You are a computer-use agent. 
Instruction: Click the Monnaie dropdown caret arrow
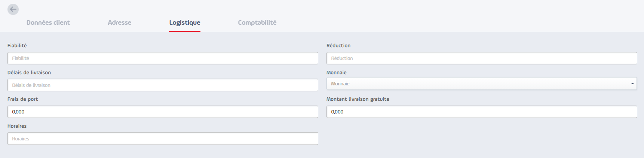point(632,83)
